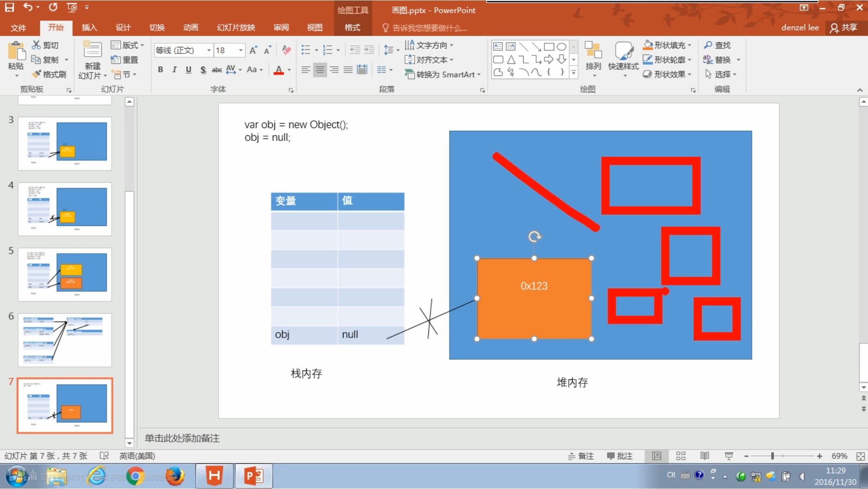Cut the selection with the scissors icon

coord(45,45)
